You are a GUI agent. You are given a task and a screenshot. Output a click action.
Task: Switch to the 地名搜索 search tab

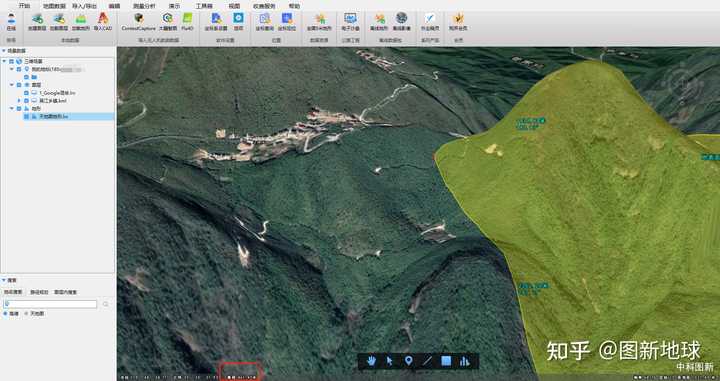click(x=13, y=292)
